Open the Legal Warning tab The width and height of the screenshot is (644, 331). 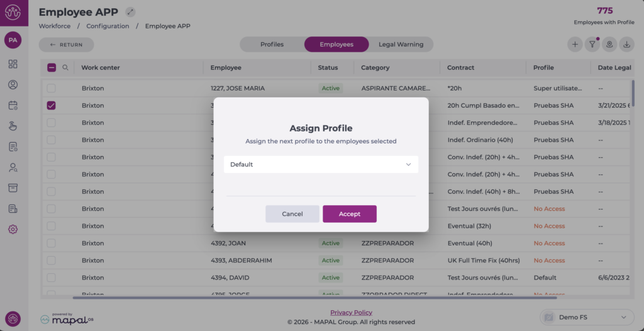[401, 45]
